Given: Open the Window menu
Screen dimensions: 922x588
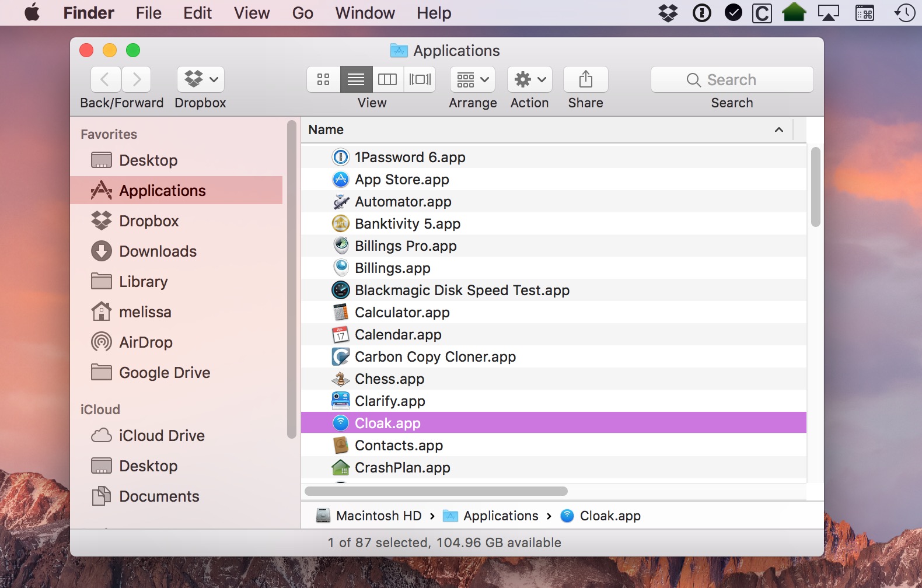Looking at the screenshot, I should pyautogui.click(x=365, y=12).
